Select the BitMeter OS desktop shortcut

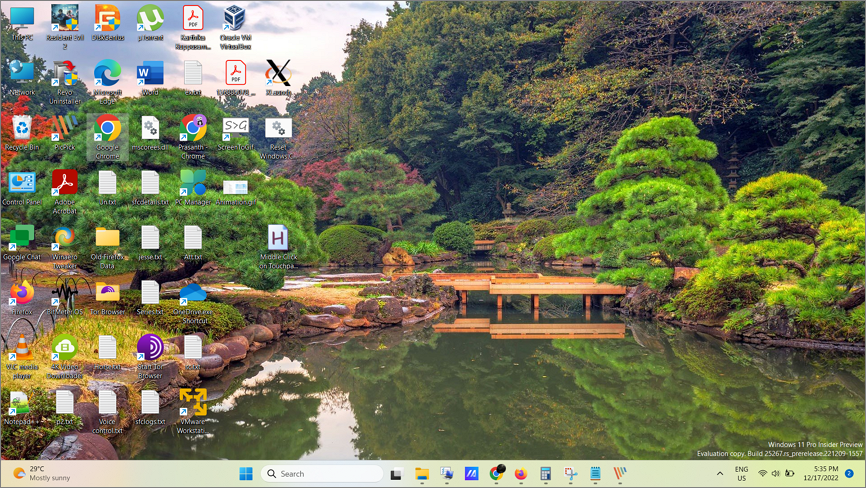point(65,298)
